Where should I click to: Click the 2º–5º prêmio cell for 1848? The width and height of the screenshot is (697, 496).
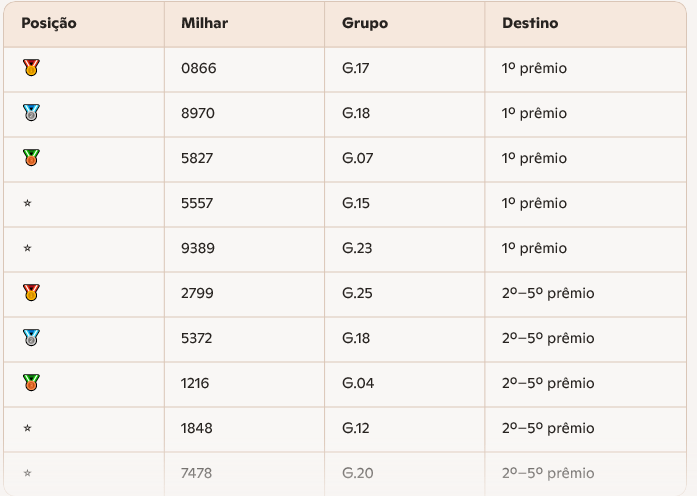(x=548, y=428)
